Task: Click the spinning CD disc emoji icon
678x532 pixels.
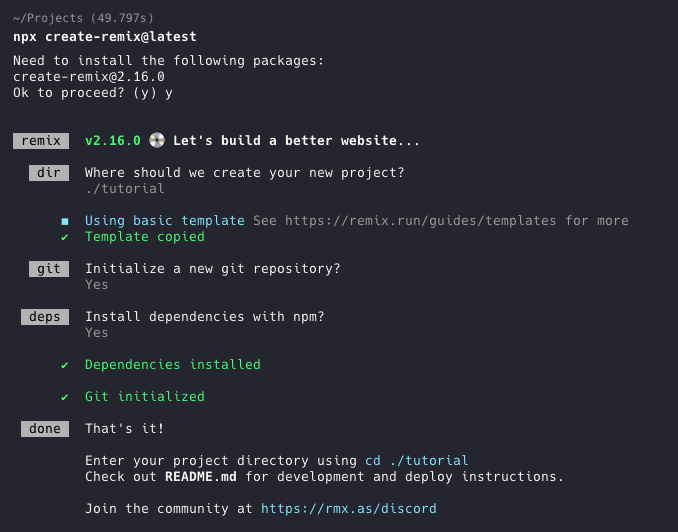Action: click(157, 140)
